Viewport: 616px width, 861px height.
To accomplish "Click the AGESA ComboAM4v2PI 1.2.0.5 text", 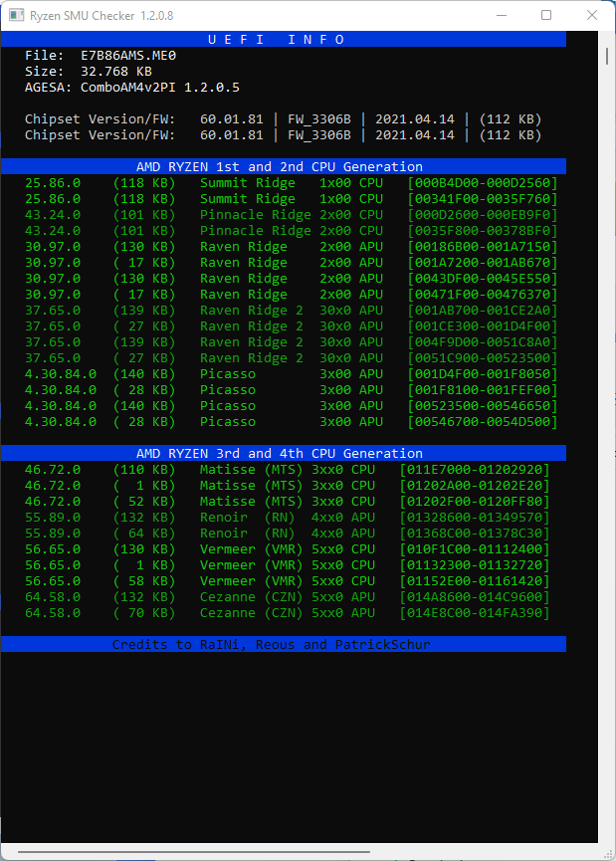I will click(x=132, y=88).
